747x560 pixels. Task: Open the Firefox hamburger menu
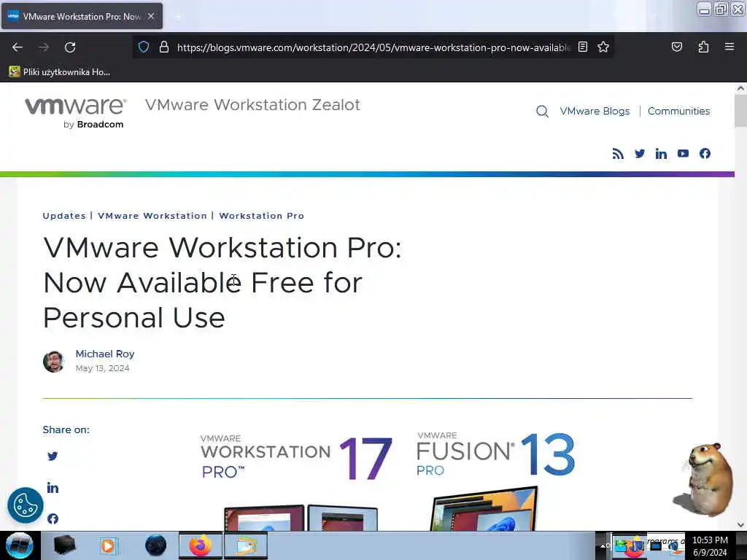tap(729, 47)
